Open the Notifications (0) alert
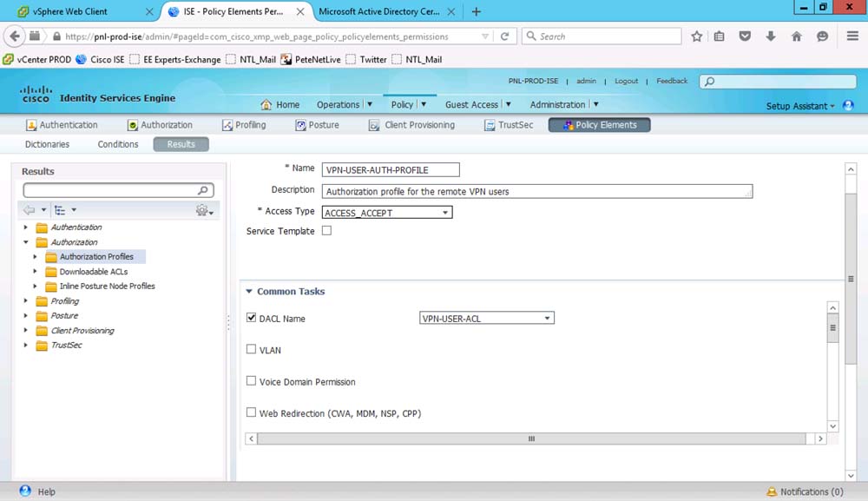Screen dimensions: 868x501 (805, 491)
